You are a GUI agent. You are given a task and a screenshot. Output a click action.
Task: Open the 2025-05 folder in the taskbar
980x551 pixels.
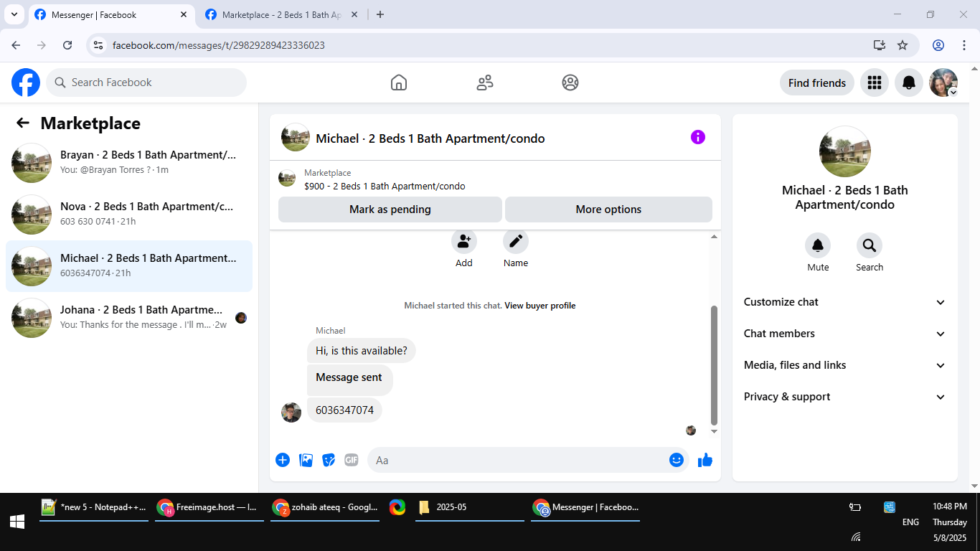470,508
